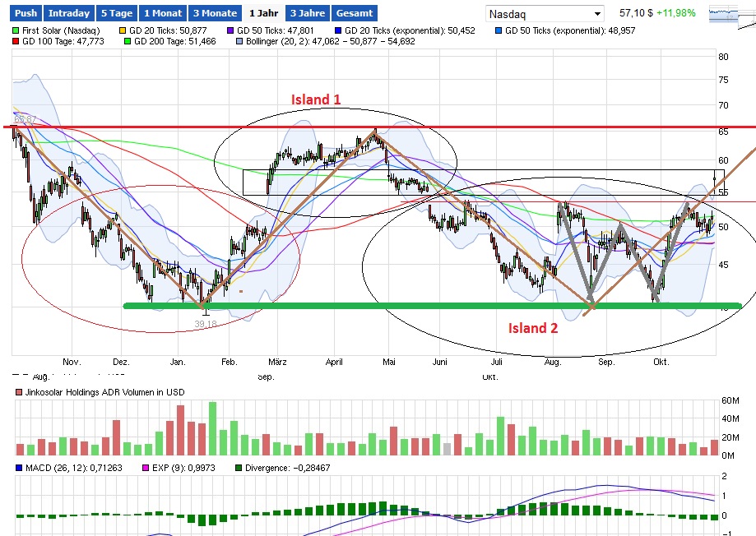Open the Nasdaq exchange dropdown
The image size is (756, 536).
545,14
